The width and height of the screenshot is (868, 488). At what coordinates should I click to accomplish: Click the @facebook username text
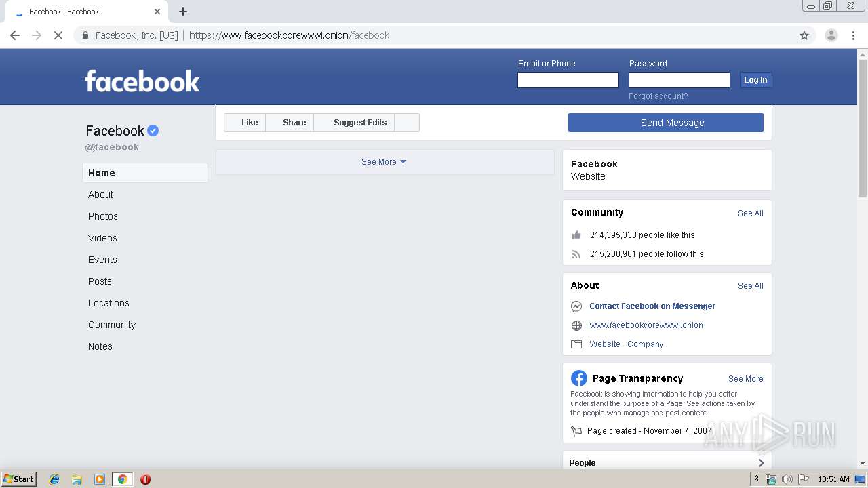coord(112,147)
